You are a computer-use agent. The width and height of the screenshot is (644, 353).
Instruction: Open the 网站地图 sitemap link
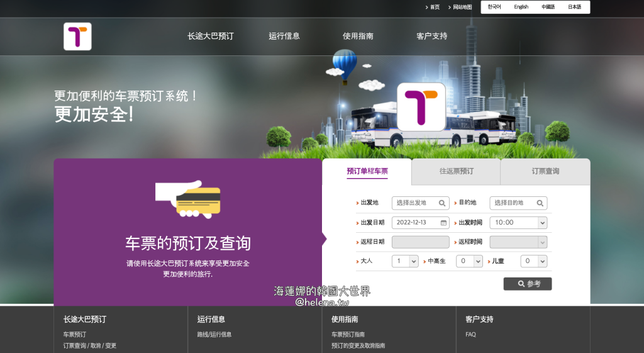tap(462, 8)
